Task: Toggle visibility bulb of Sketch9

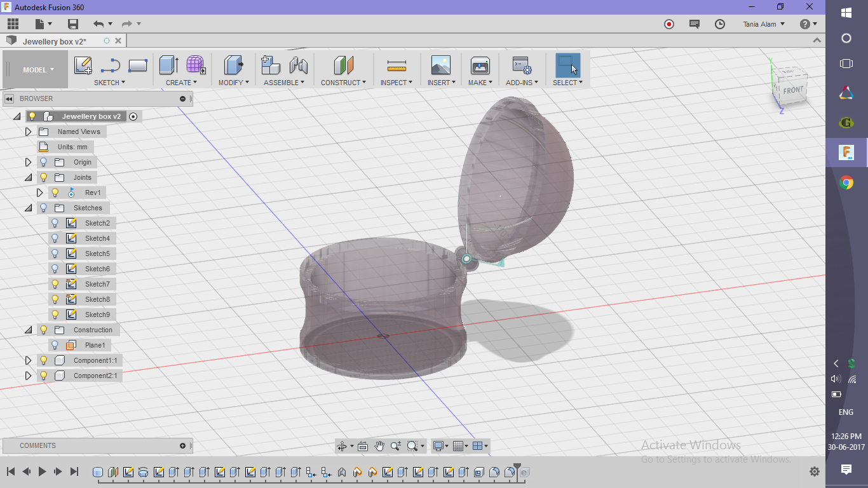Action: point(55,315)
